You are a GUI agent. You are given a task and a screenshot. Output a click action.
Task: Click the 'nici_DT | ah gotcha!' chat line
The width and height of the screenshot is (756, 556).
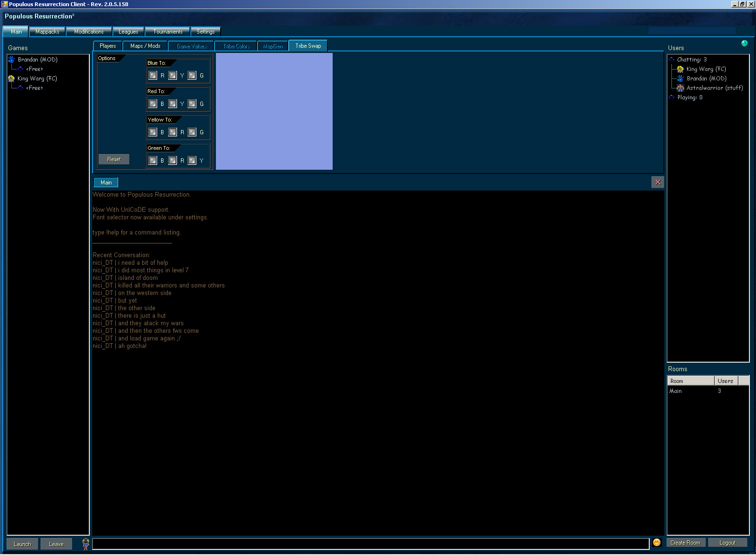(120, 346)
